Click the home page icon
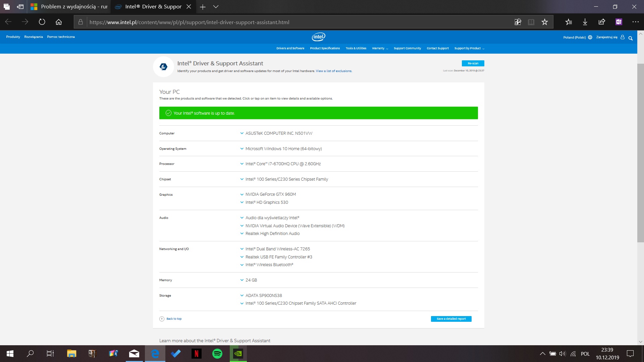 pyautogui.click(x=59, y=22)
